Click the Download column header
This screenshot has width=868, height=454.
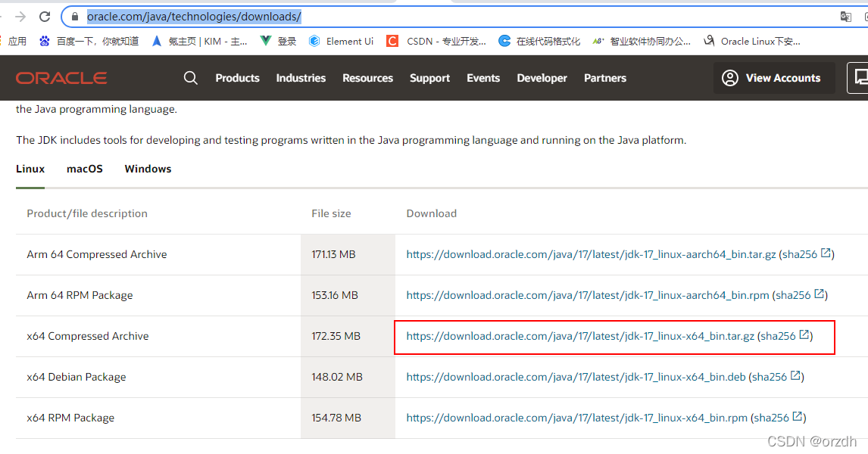(431, 213)
